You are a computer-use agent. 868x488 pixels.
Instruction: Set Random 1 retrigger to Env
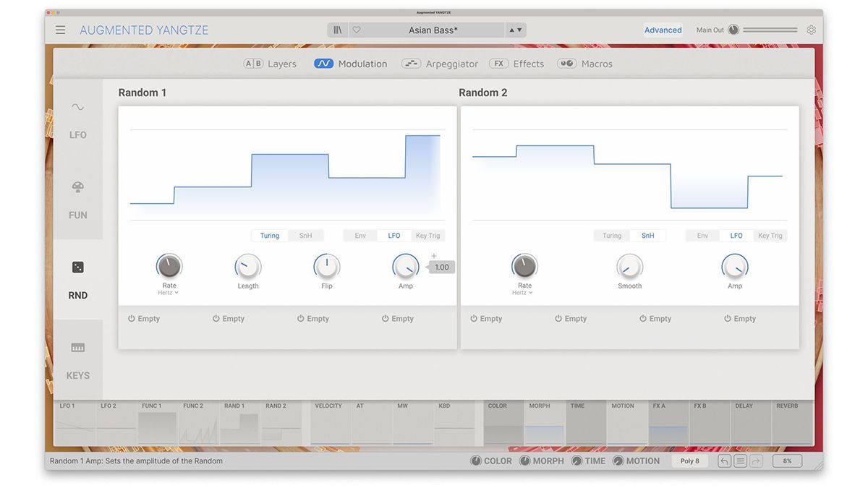click(360, 236)
